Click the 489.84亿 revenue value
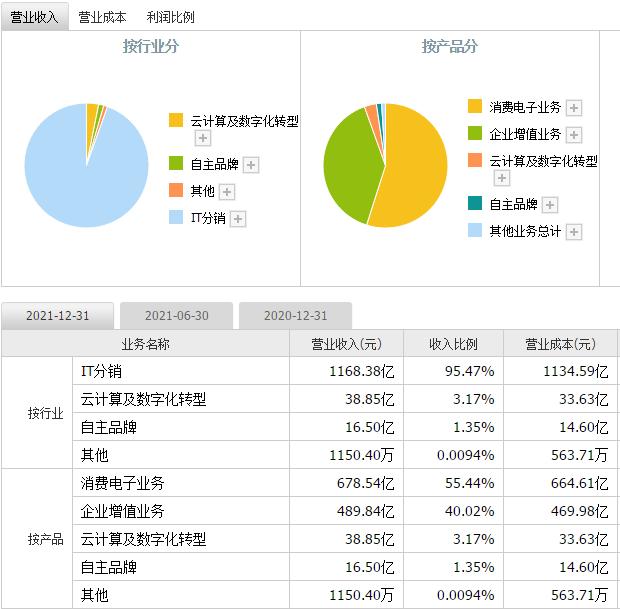Screen dimensions: 620x609 coord(365,511)
